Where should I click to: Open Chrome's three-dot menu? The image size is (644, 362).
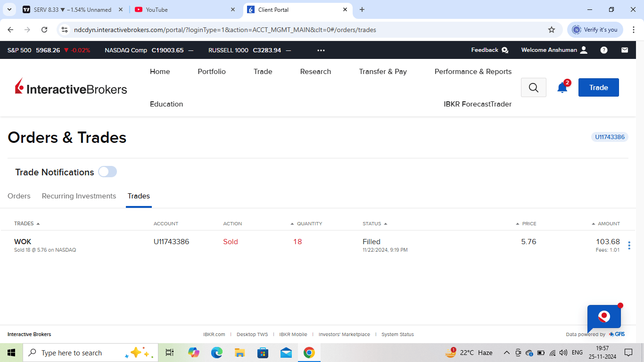coord(634,30)
